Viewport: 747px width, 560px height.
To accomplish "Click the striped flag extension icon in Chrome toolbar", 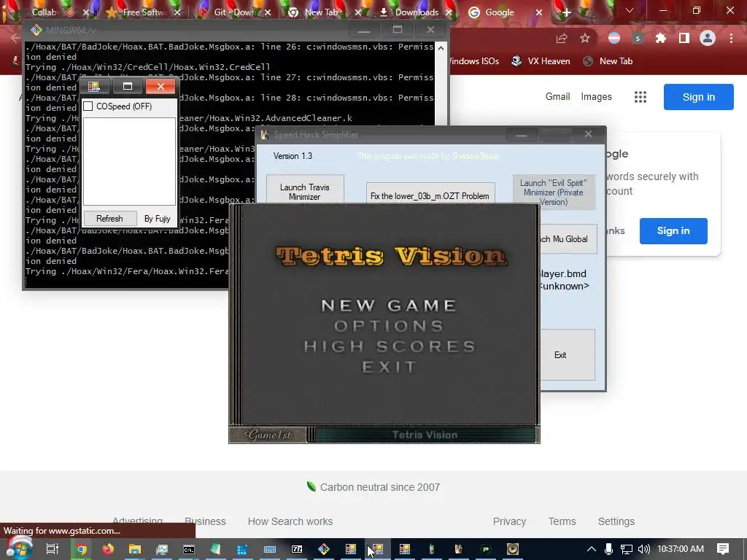I will (614, 39).
